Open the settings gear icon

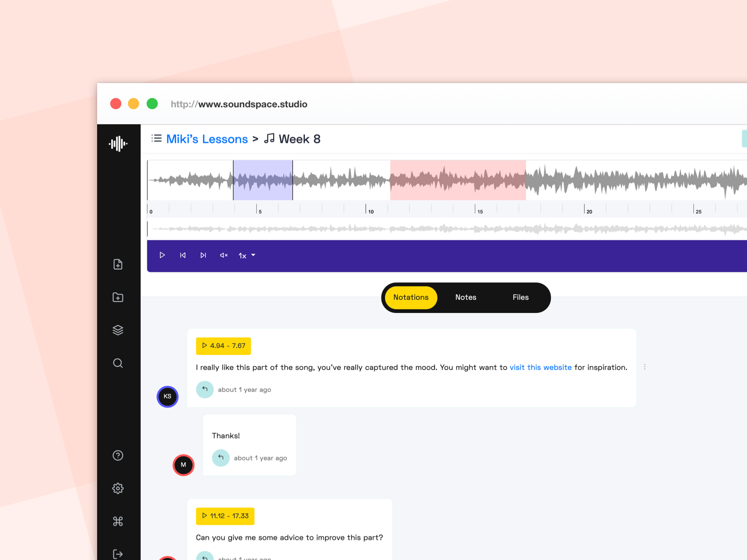118,488
